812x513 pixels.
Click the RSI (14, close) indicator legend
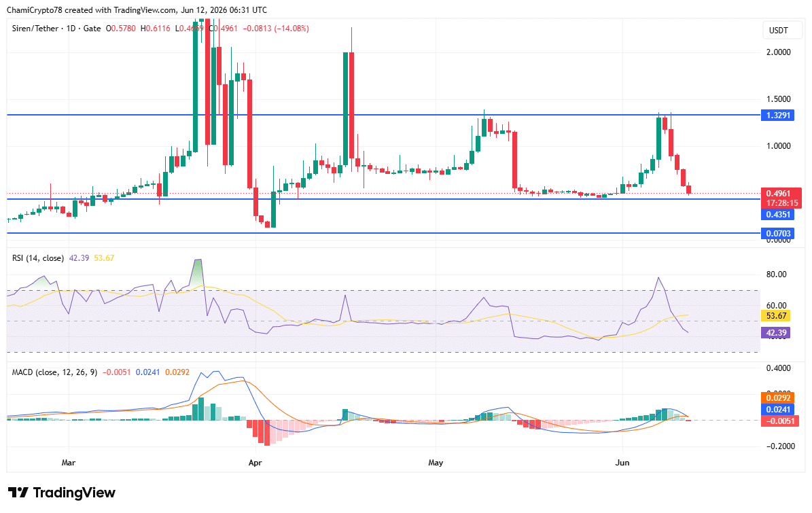[x=38, y=258]
